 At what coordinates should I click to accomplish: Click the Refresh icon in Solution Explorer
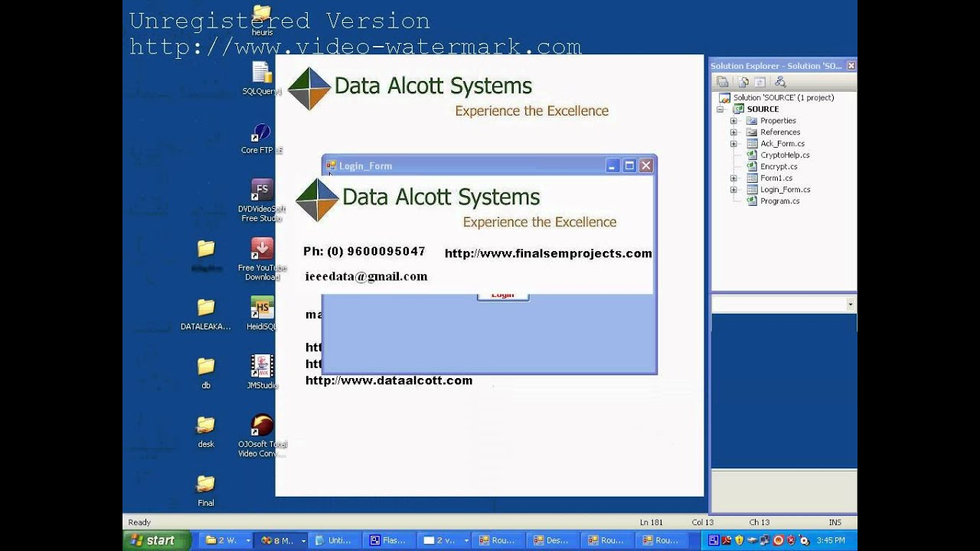(759, 82)
